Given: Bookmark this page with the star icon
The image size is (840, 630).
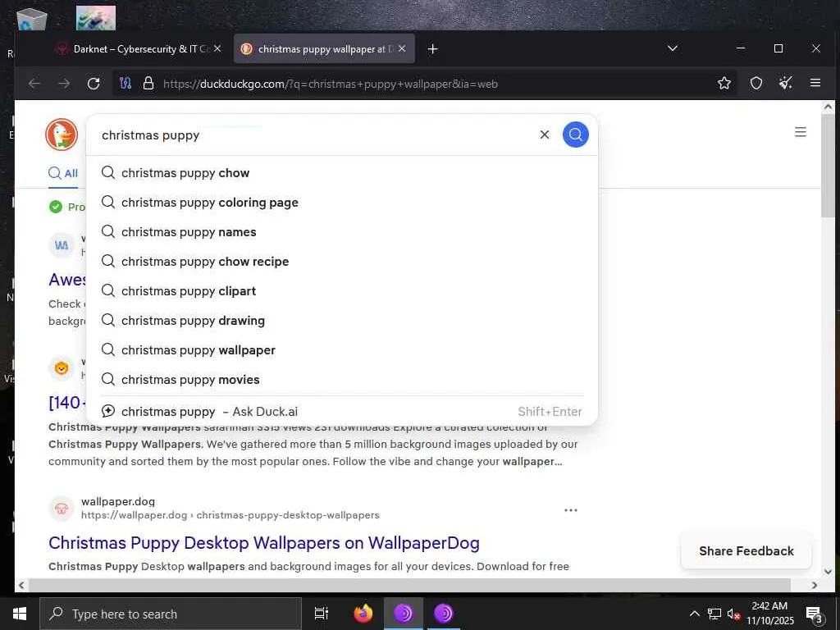Looking at the screenshot, I should 724,83.
